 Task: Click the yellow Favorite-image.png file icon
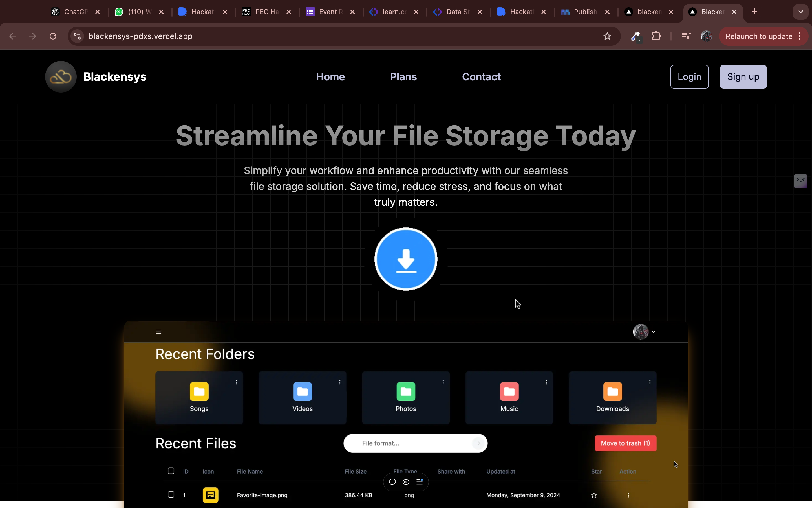[x=210, y=495]
